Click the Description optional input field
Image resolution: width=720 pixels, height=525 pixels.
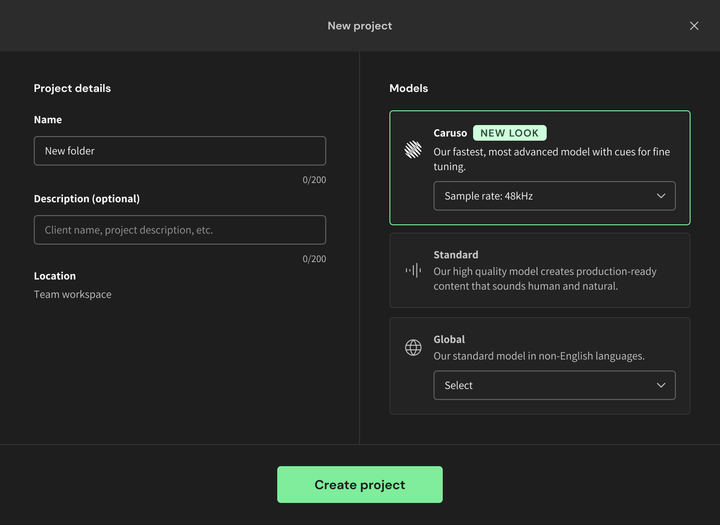[x=180, y=230]
